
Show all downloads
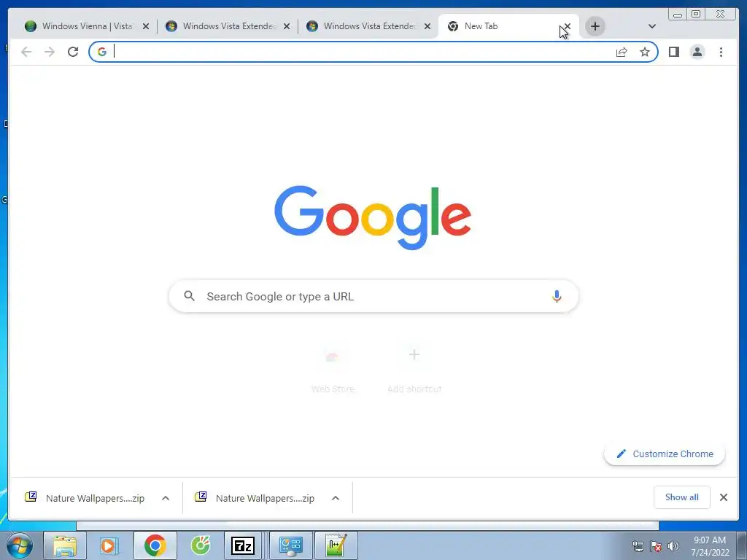coord(682,497)
